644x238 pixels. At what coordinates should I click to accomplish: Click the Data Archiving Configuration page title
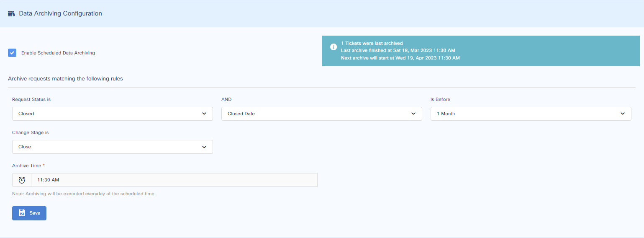click(x=61, y=13)
